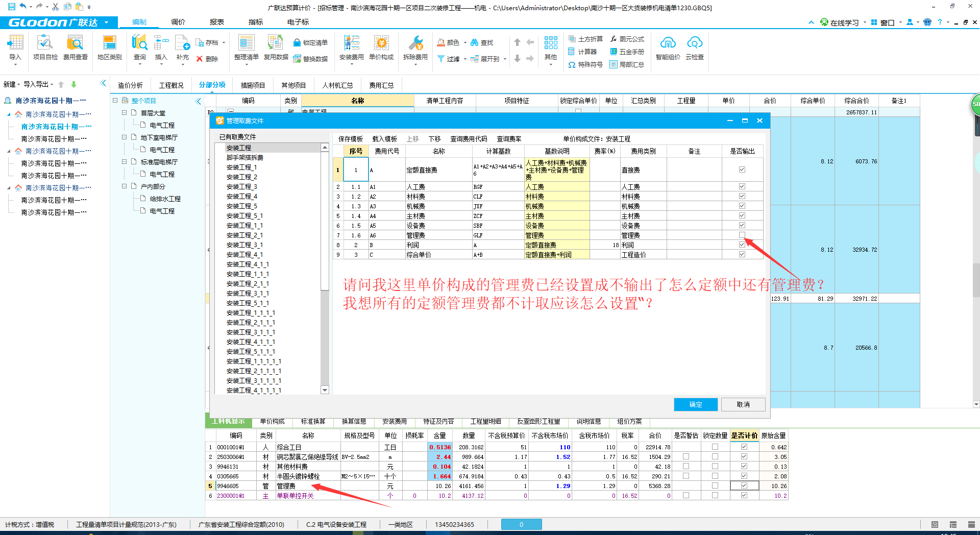Click 复用数据 reuse data icon

click(276, 48)
